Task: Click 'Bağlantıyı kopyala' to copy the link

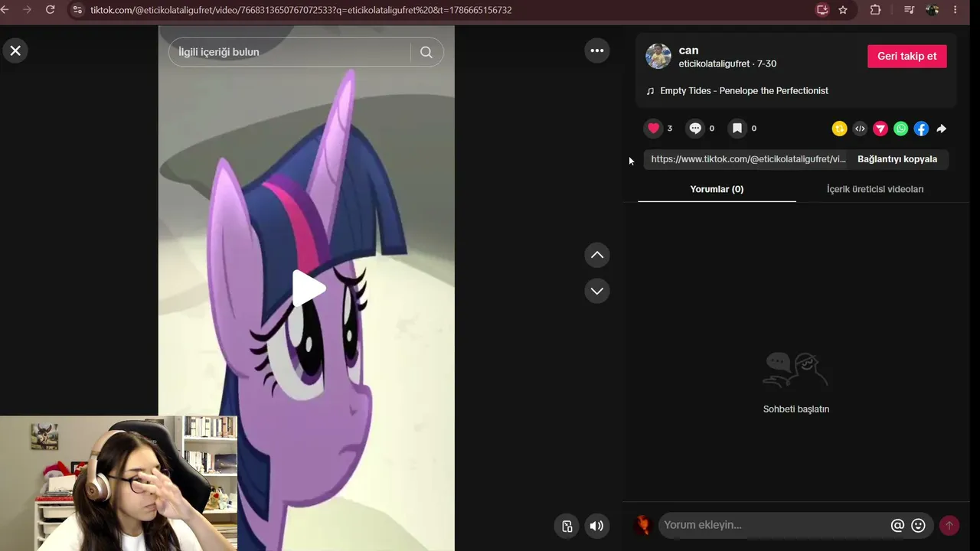Action: 897,159
